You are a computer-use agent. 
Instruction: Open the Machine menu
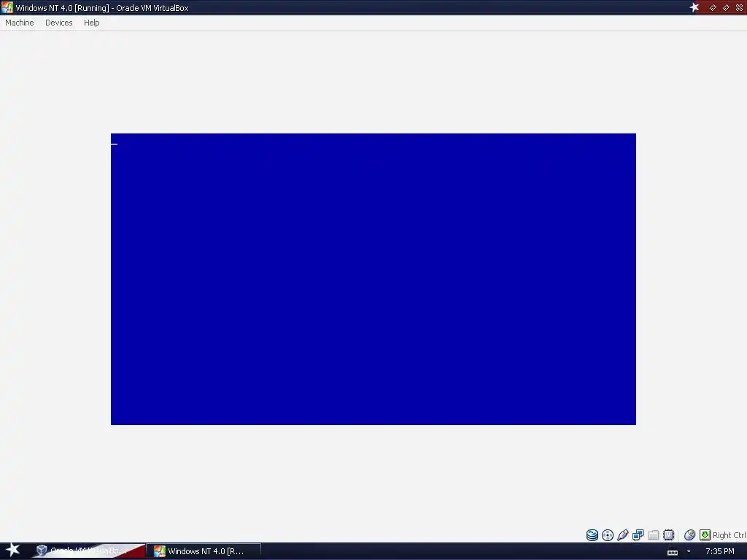click(20, 23)
